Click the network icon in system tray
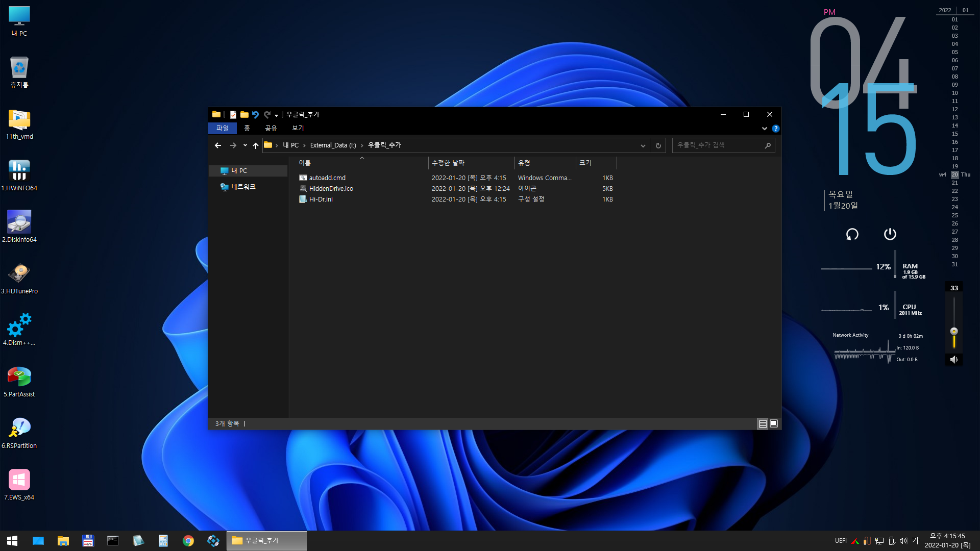Screen dimensions: 980x551 [879, 541]
